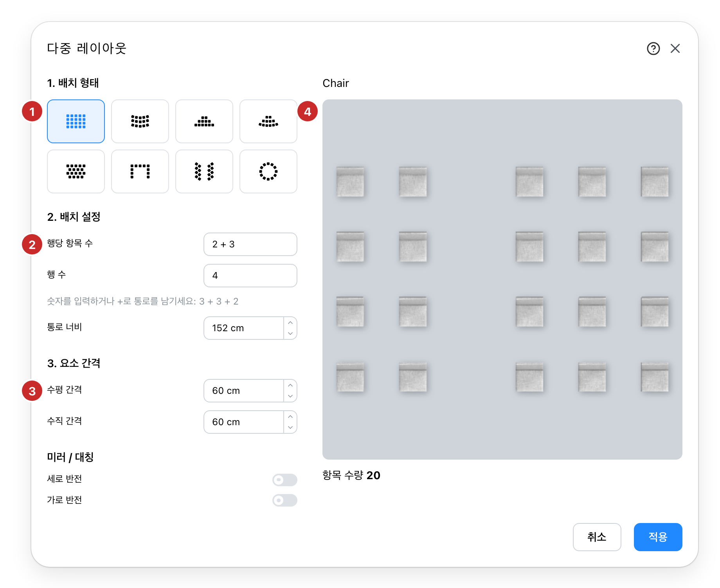Decrease 수직 간격 with down arrow
The image size is (720, 588).
[x=290, y=427]
